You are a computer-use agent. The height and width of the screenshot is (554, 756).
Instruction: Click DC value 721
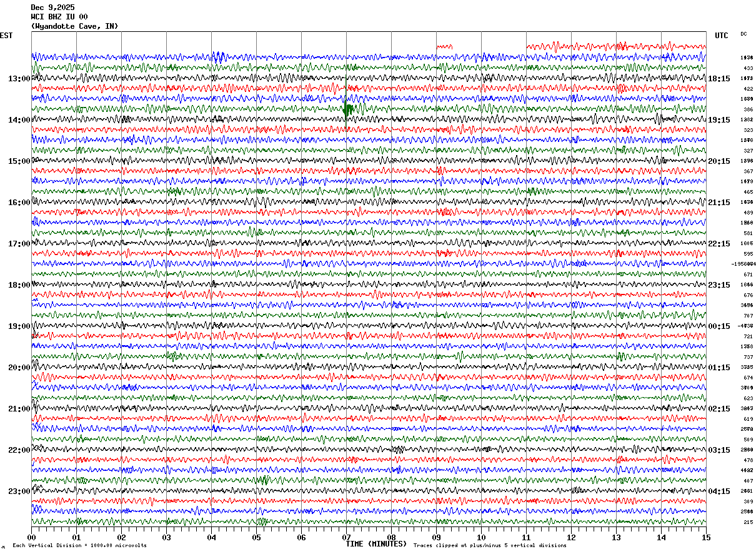coord(748,336)
